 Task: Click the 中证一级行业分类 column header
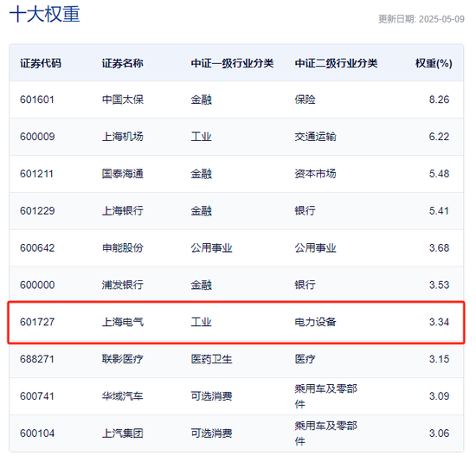[232, 63]
